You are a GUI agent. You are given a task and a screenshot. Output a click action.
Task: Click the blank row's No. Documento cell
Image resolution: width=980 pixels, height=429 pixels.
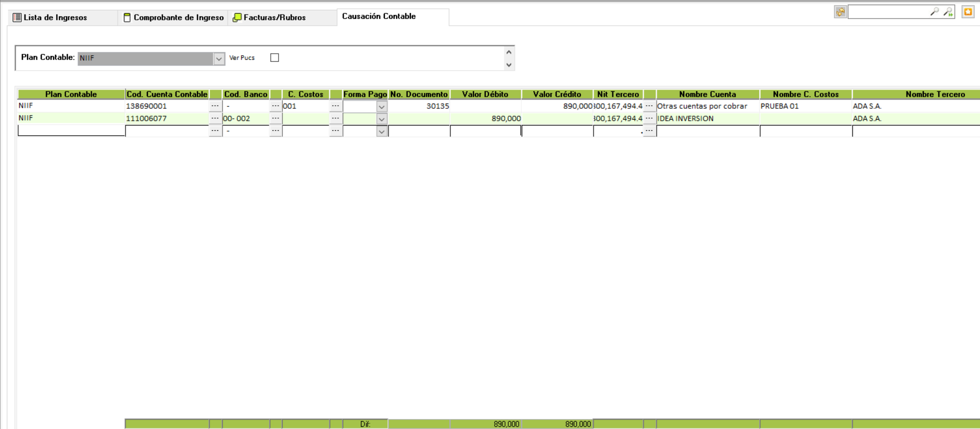[x=419, y=131]
